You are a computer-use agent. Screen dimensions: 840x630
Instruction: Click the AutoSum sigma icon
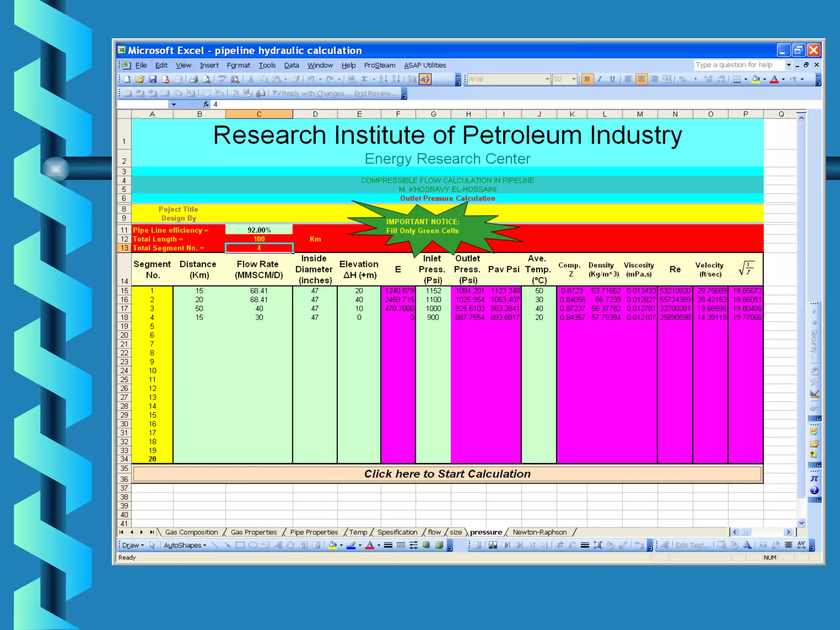point(364,79)
